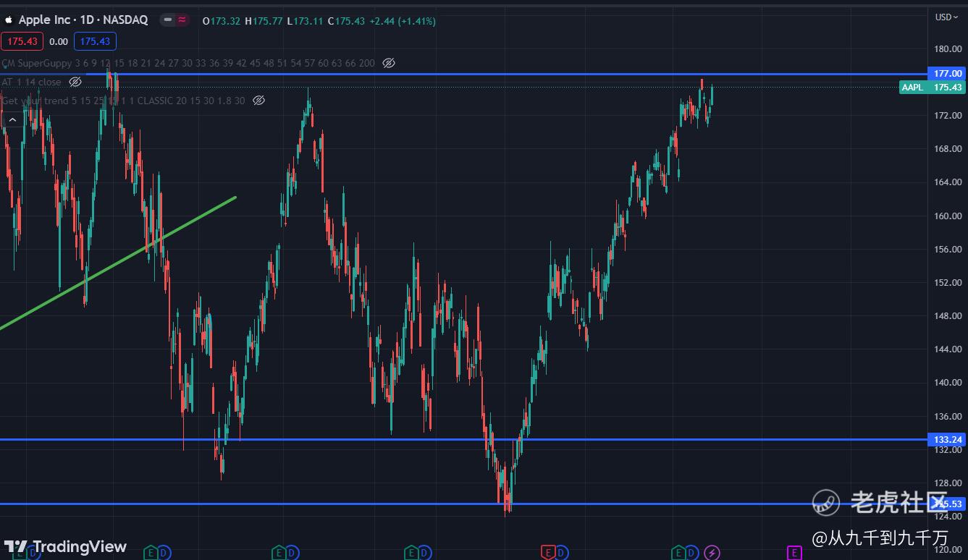Collapse the indicator legend with the chevron
Viewport: 968px width, 560px height.
(x=12, y=120)
